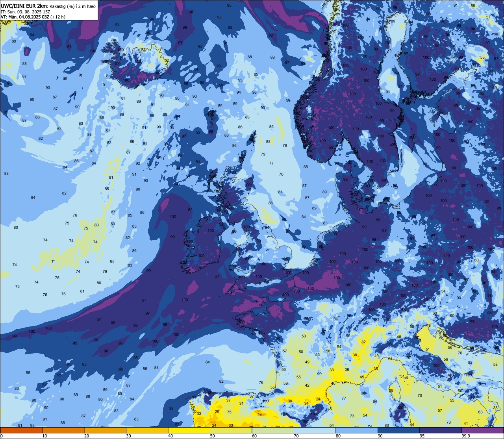Click the "42" humidity value in southern France
Viewport: 504px width, 439px height.
point(308,385)
